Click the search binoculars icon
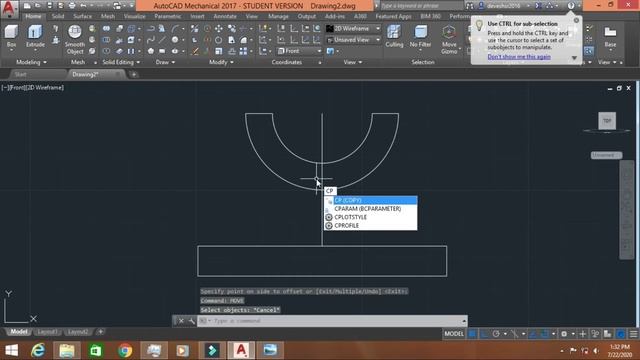 click(470, 6)
